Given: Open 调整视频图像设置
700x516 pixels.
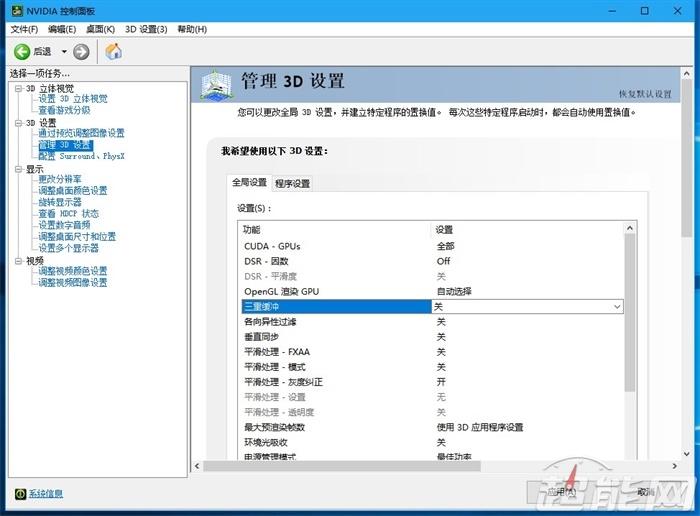Looking at the screenshot, I should pyautogui.click(x=73, y=283).
